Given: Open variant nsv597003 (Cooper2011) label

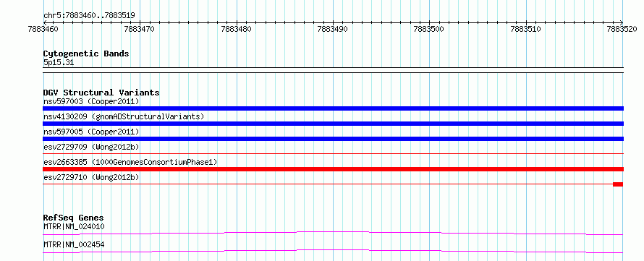Looking at the screenshot, I should click(x=91, y=101).
